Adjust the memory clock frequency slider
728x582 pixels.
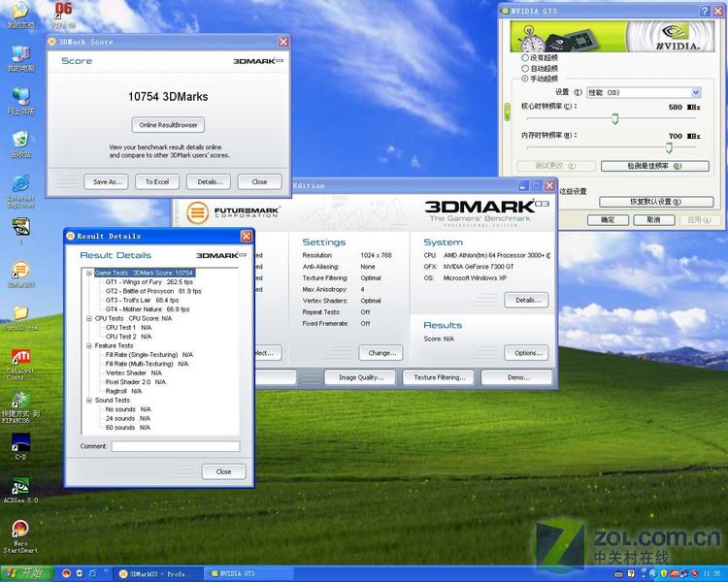tap(669, 147)
